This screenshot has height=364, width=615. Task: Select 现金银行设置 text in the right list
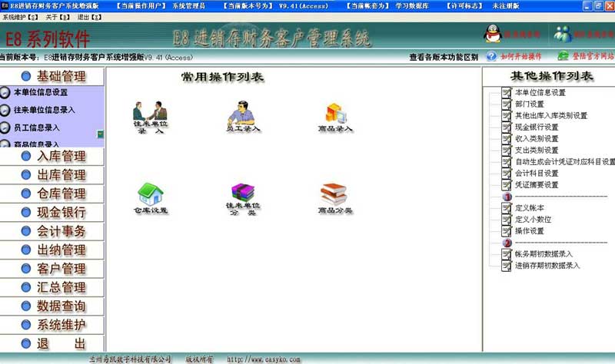pos(537,127)
